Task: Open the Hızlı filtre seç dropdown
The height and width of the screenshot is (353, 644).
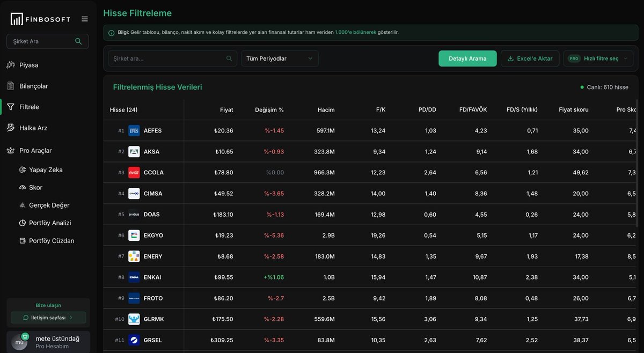Action: pos(598,58)
